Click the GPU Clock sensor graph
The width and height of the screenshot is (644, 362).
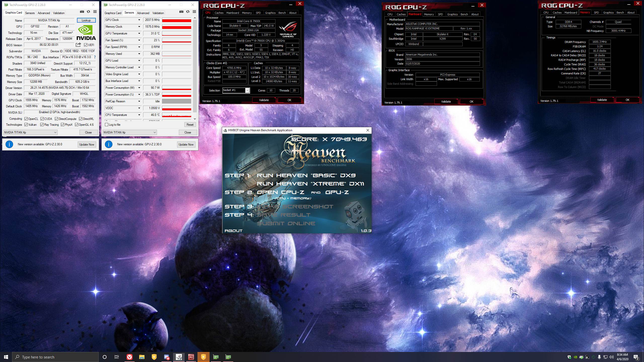point(176,20)
